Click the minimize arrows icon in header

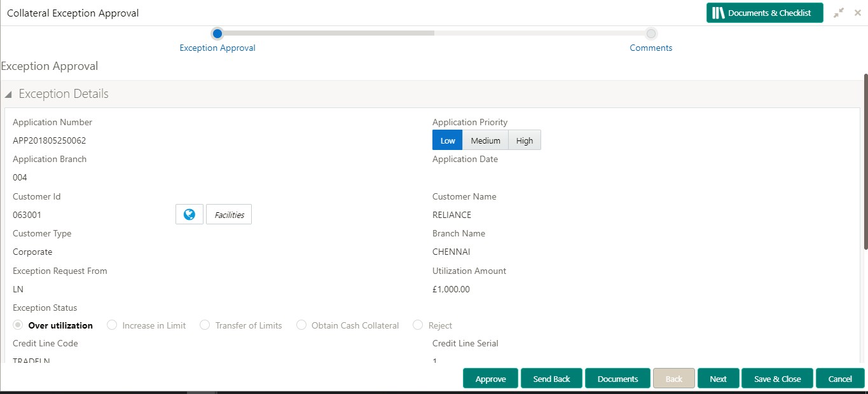839,13
